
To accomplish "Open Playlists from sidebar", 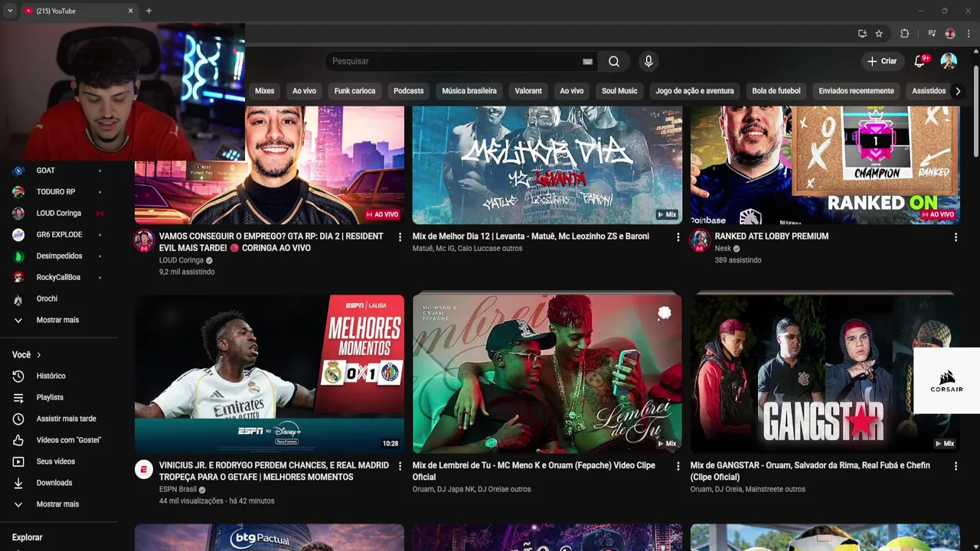I will click(58, 398).
